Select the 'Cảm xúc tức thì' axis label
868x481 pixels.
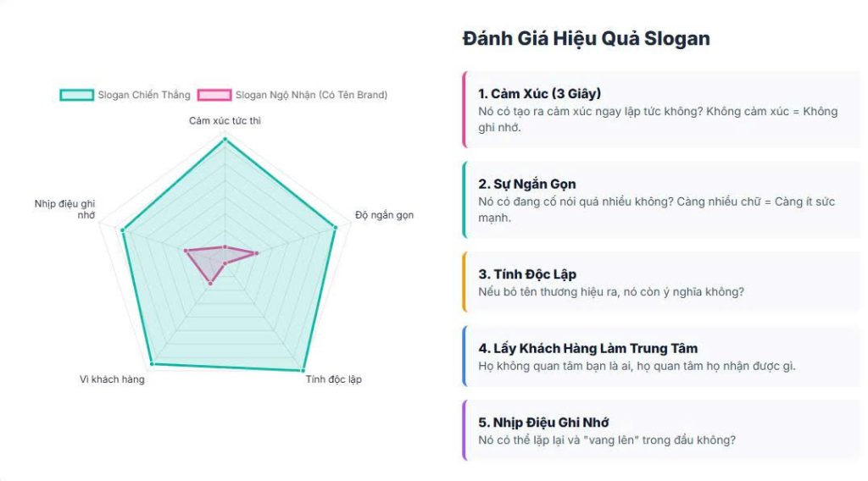coord(225,121)
